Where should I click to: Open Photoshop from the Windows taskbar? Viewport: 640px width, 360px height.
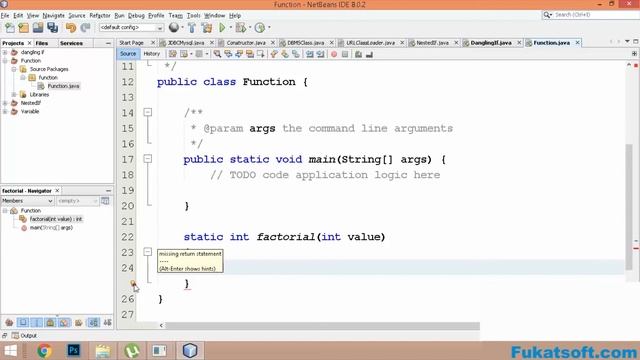[73, 351]
